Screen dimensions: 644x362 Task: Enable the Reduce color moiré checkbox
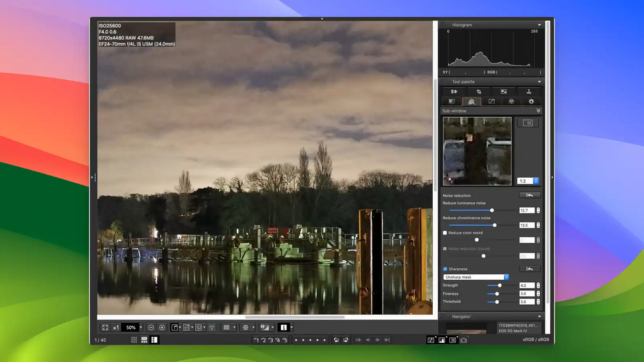pos(445,232)
